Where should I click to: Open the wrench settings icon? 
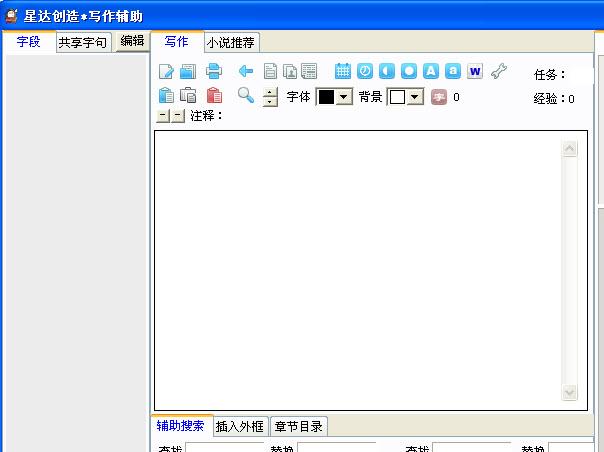pos(498,71)
